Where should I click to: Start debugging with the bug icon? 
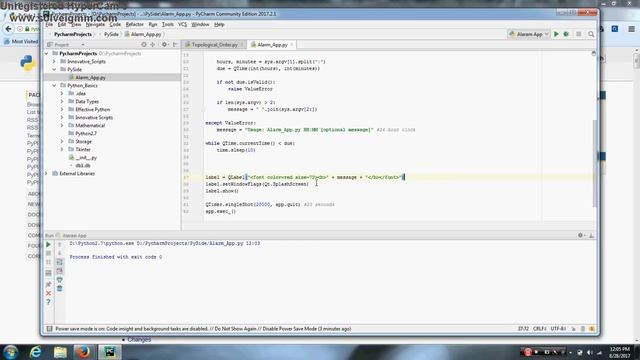(566, 34)
